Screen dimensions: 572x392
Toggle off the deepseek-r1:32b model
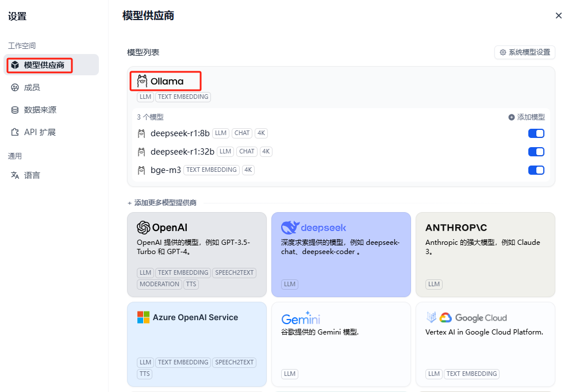536,152
